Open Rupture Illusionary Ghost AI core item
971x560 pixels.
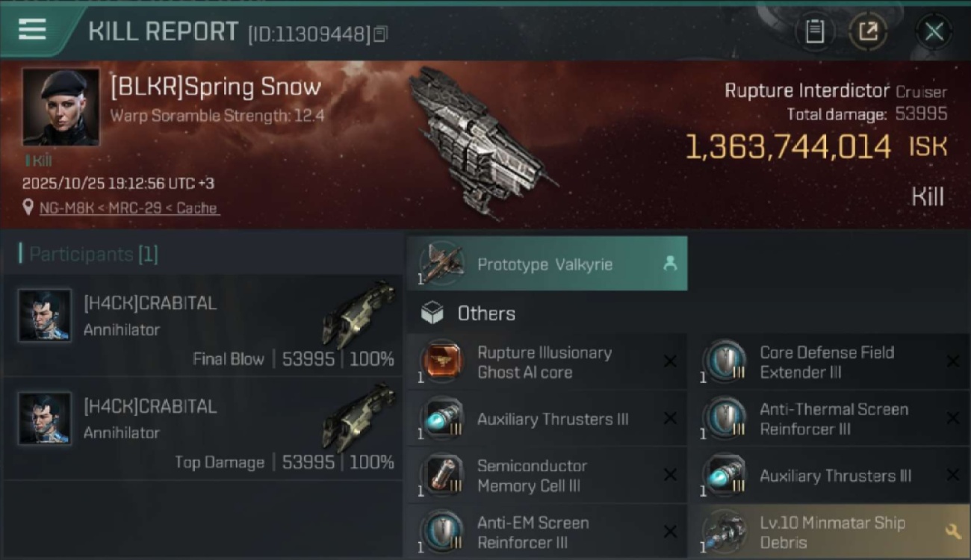547,362
